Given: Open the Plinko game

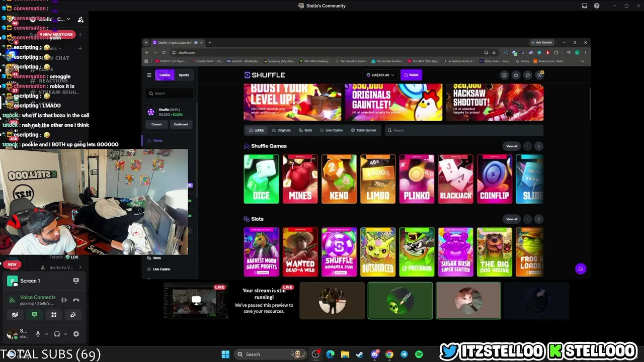Looking at the screenshot, I should click(x=417, y=179).
